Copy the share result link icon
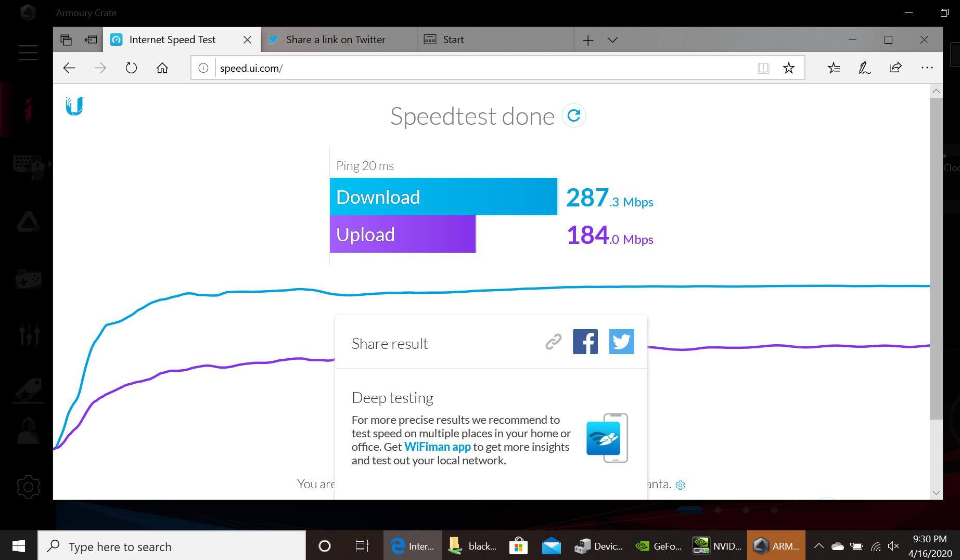 [x=553, y=342]
